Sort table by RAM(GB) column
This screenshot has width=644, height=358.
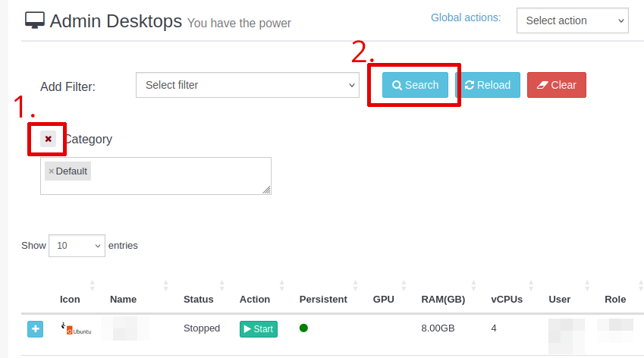pyautogui.click(x=443, y=300)
